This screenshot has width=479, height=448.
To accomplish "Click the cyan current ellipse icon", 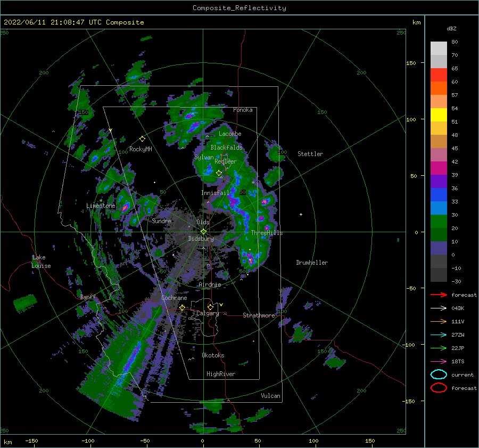I will (439, 374).
